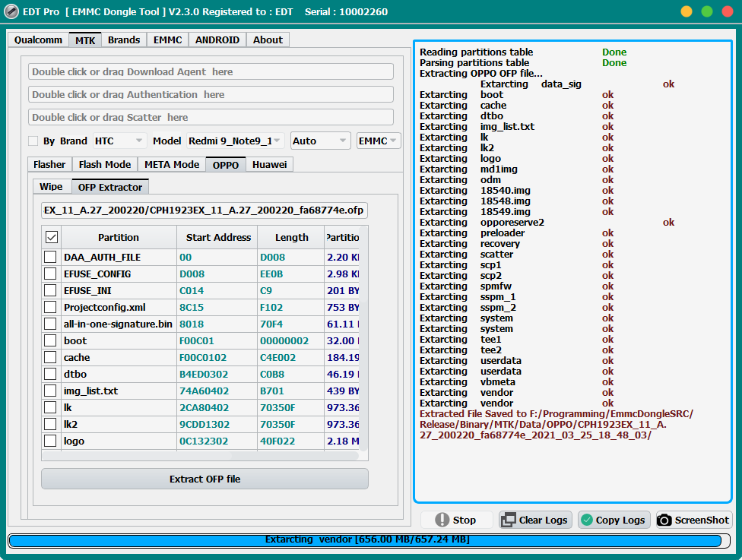Check the cache partition checkbox
Screen dimensions: 742x560
point(50,357)
